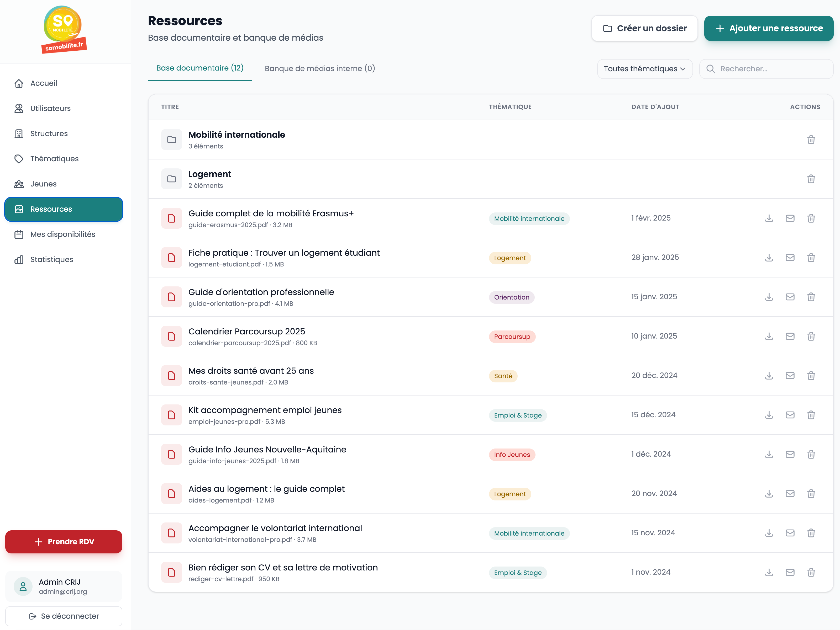Viewport: 840px width, 630px height.
Task: Switch to Banque de médias interne tab
Action: click(x=320, y=68)
